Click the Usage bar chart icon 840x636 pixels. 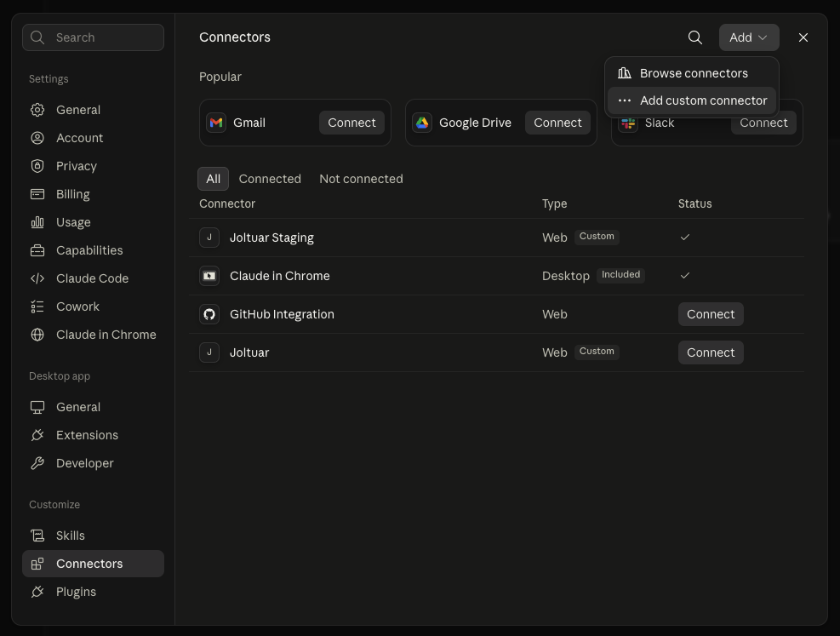(x=37, y=222)
